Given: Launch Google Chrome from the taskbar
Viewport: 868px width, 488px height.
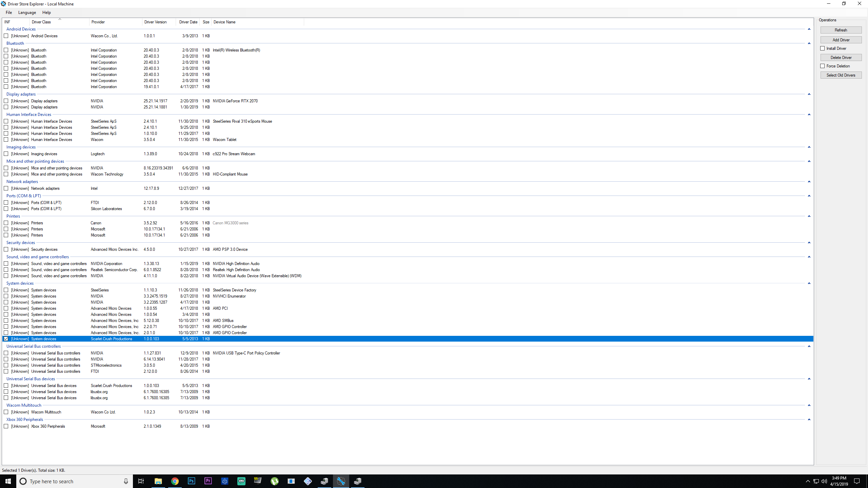Looking at the screenshot, I should pyautogui.click(x=175, y=481).
